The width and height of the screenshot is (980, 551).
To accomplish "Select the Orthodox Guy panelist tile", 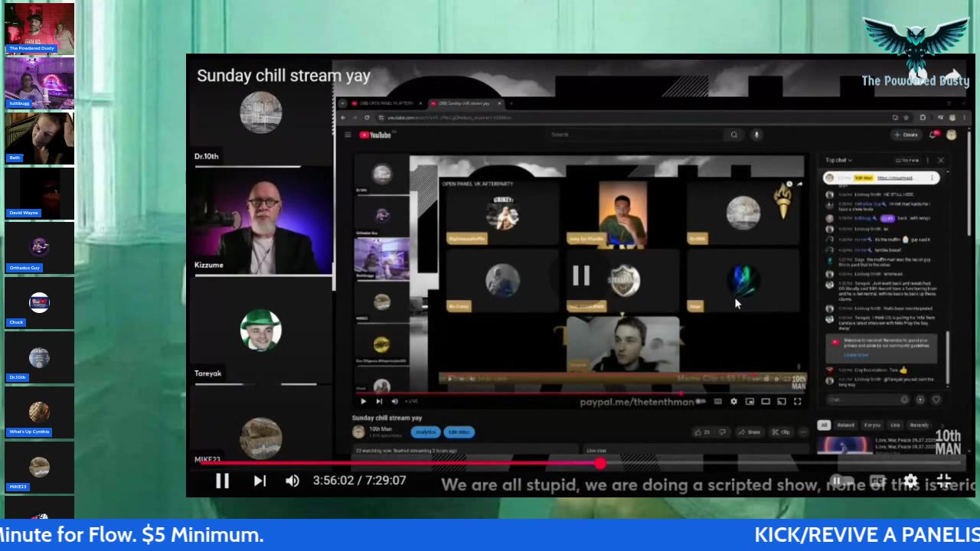I will tap(40, 248).
